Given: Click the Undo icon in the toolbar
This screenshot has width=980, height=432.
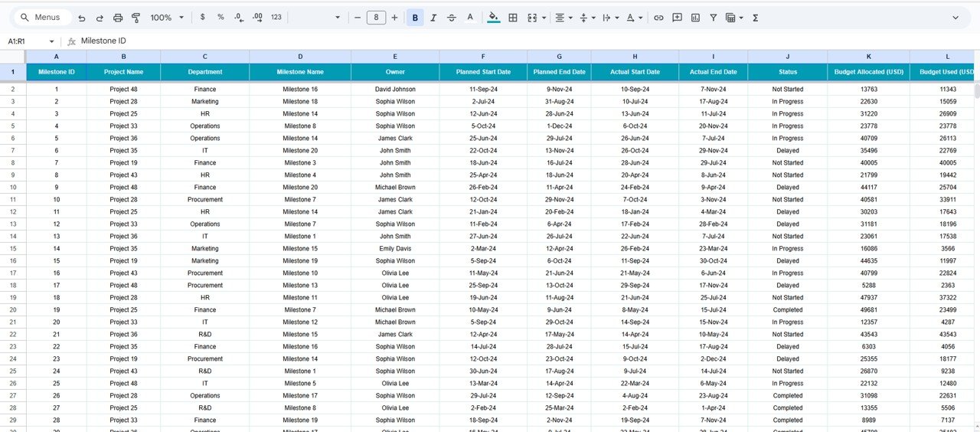Looking at the screenshot, I should [82, 18].
